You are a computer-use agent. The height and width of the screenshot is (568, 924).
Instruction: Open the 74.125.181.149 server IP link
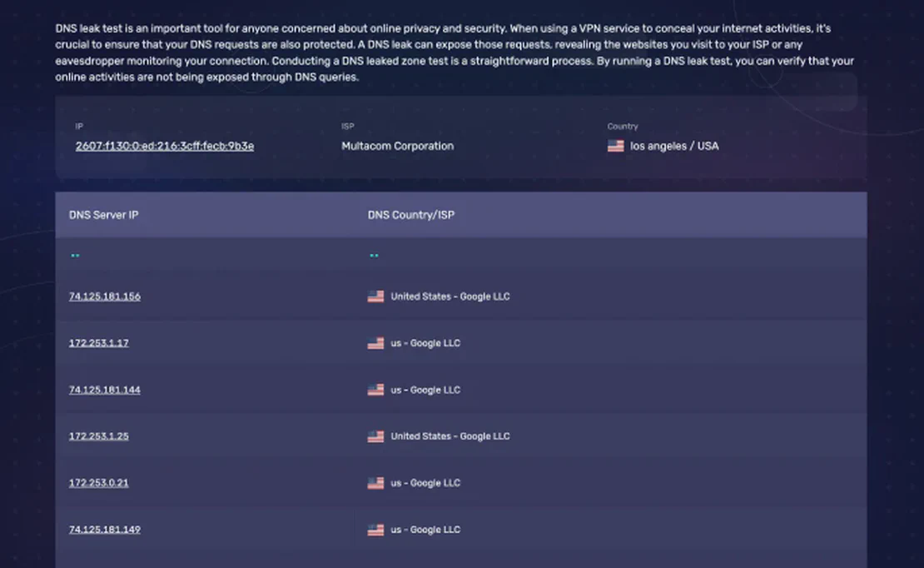(104, 530)
